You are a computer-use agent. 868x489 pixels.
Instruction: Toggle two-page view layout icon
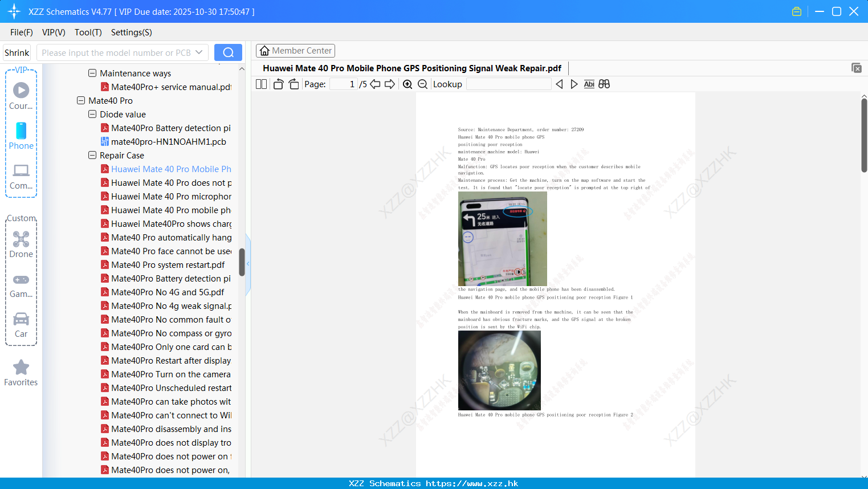tap(261, 84)
